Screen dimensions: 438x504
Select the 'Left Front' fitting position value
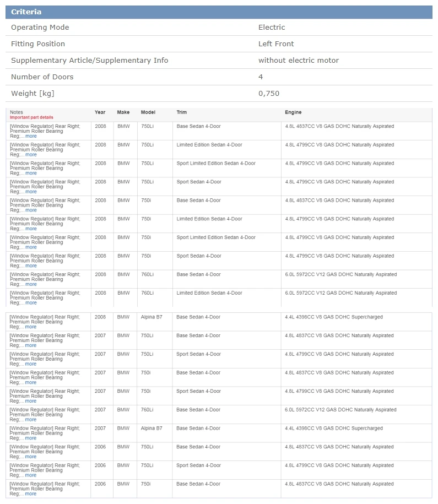[276, 44]
